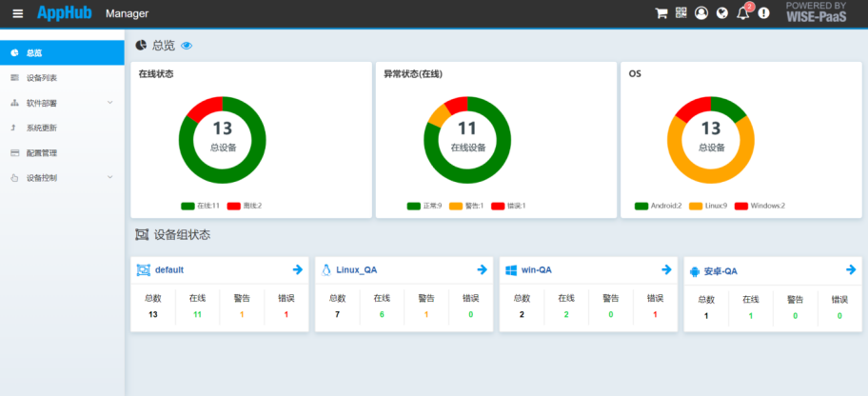Click the 在线状态 donut chart
Screen dimensions: 868x396
[x=222, y=140]
